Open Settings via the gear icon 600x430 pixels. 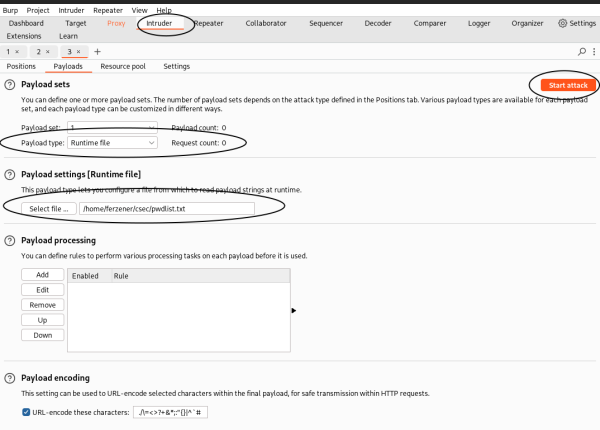562,22
